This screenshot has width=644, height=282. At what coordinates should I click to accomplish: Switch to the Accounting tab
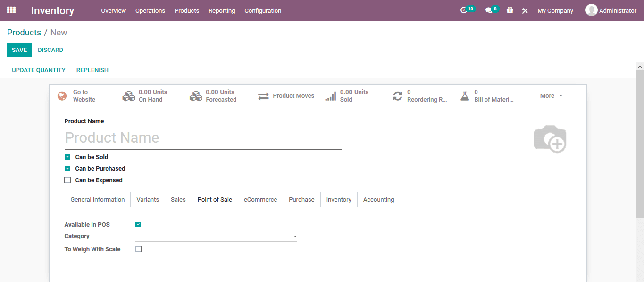tap(378, 199)
